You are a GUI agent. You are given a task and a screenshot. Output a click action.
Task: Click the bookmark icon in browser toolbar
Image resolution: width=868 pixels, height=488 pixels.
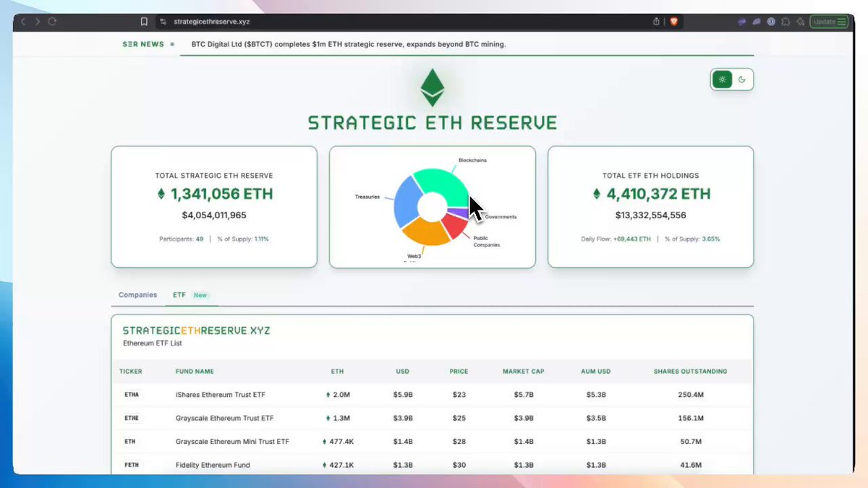[144, 22]
